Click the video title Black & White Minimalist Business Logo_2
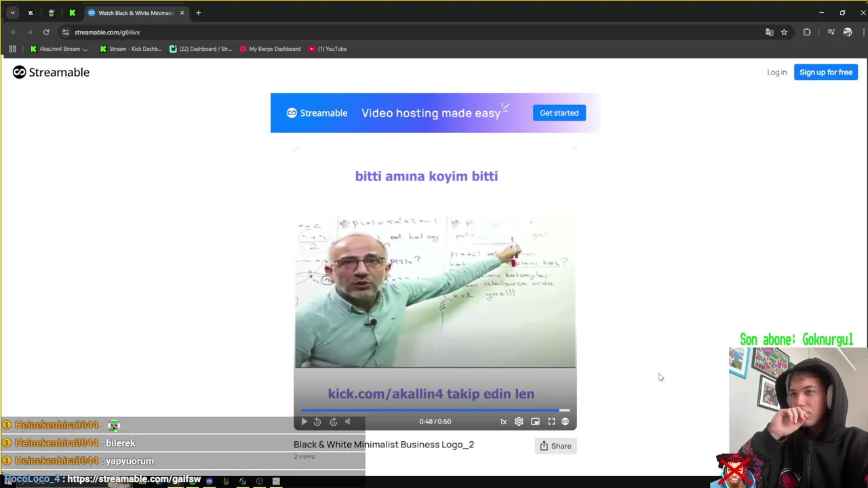The height and width of the screenshot is (488, 868). point(384,445)
